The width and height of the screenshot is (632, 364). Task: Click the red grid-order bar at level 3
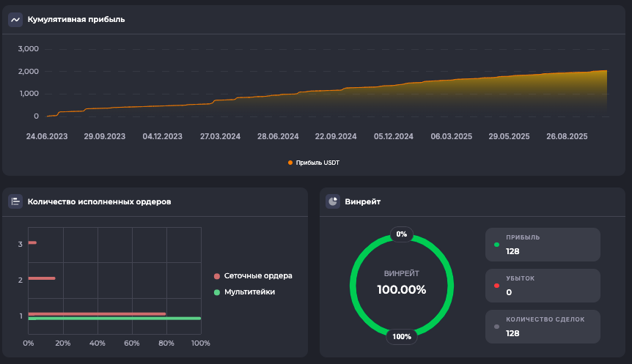[32, 242]
